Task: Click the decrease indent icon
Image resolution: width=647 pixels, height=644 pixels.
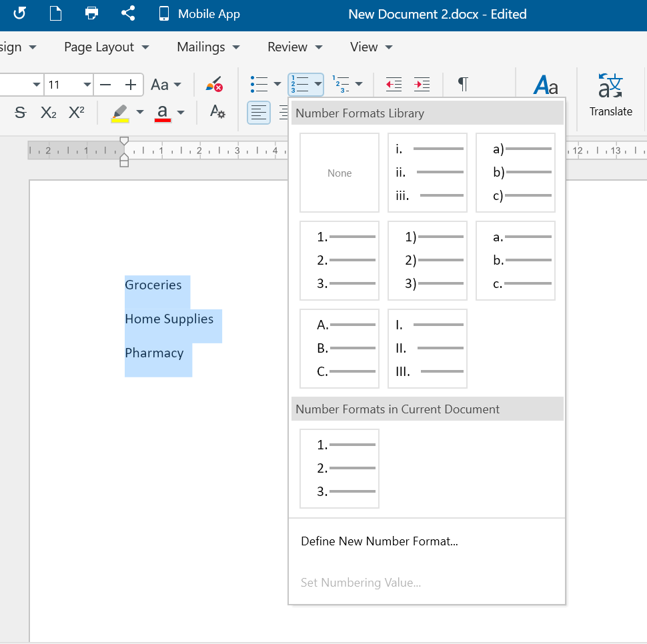Action: point(394,84)
